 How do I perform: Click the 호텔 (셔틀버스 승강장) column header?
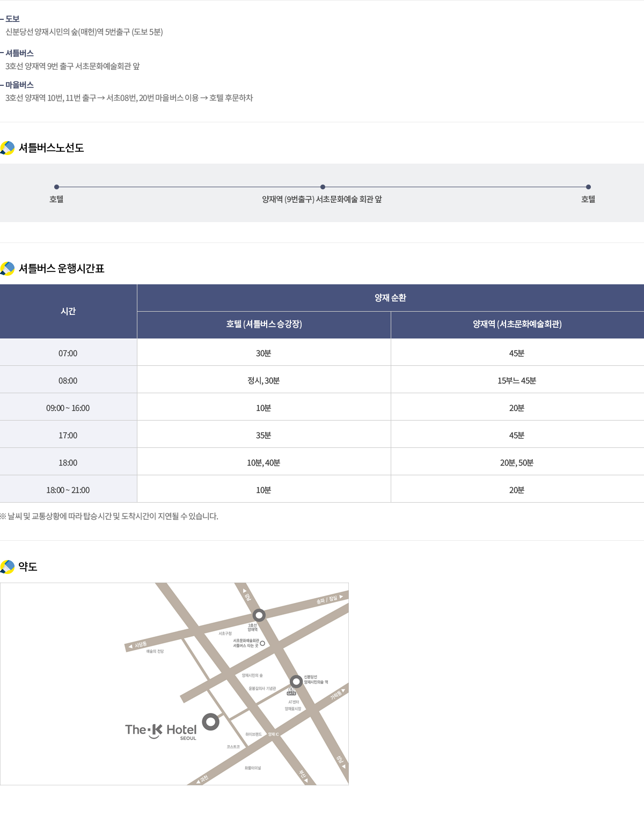click(x=264, y=325)
